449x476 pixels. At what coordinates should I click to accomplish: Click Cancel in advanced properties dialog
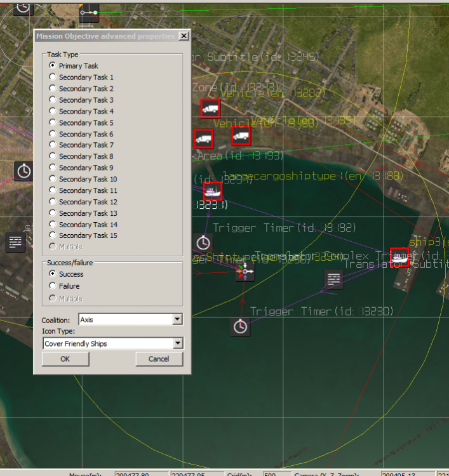pyautogui.click(x=159, y=359)
